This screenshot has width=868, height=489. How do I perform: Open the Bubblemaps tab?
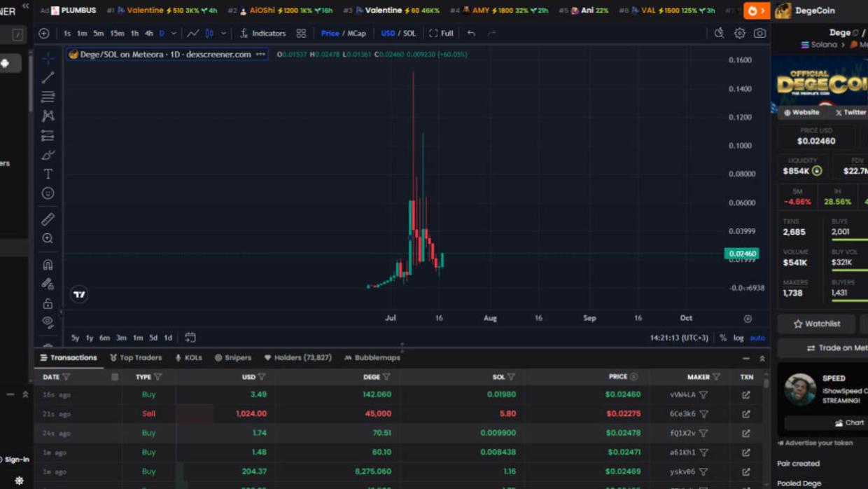point(372,357)
